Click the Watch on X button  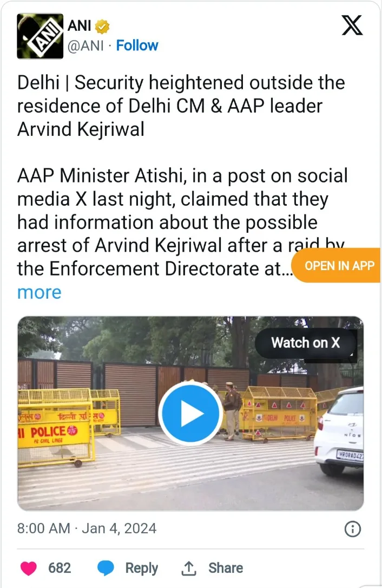[x=305, y=343]
